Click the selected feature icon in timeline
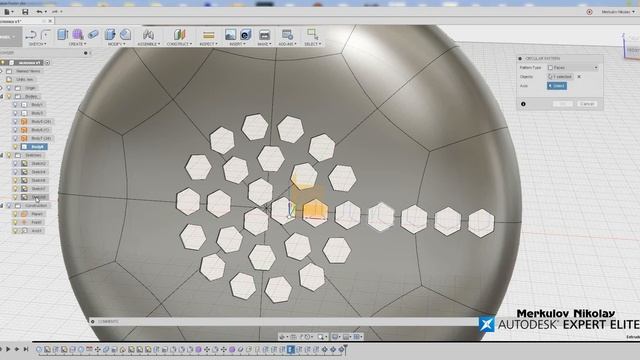This screenshot has height=360, width=640. [x=291, y=349]
